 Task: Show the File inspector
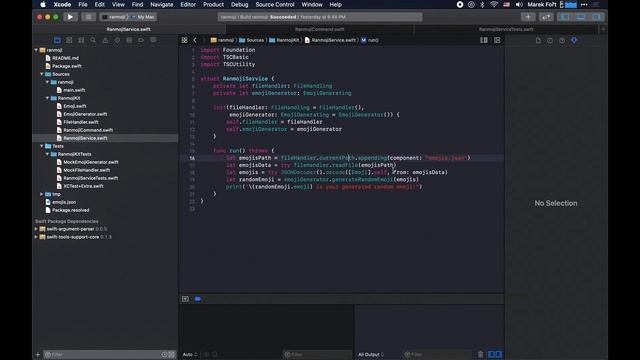pos(538,40)
